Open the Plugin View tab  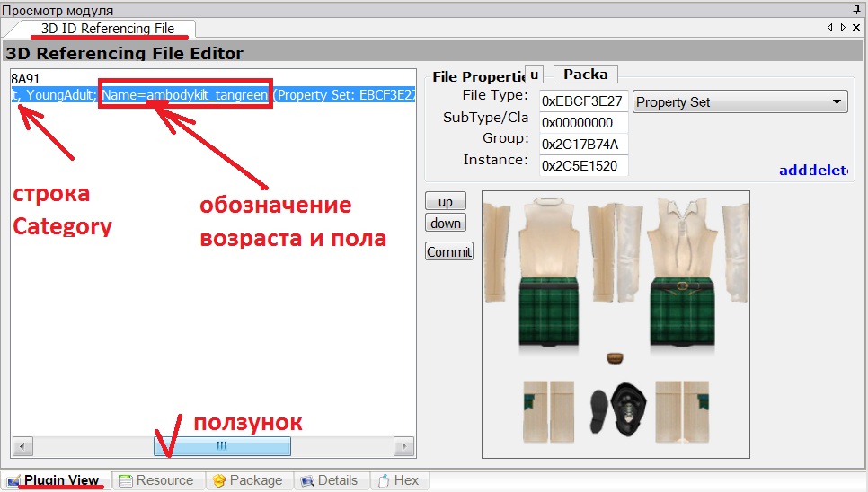(x=54, y=480)
